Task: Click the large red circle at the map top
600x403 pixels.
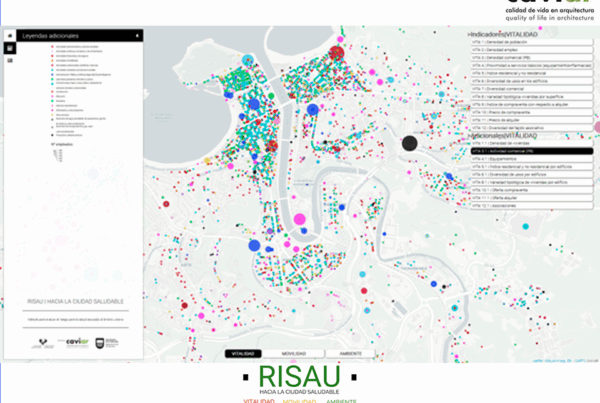Action: [336, 53]
